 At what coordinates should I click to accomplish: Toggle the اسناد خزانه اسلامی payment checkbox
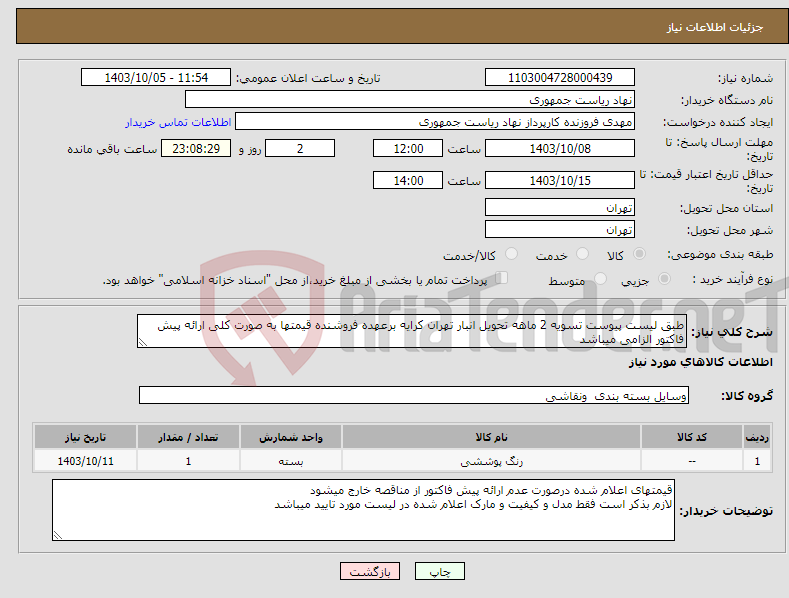[502, 278]
